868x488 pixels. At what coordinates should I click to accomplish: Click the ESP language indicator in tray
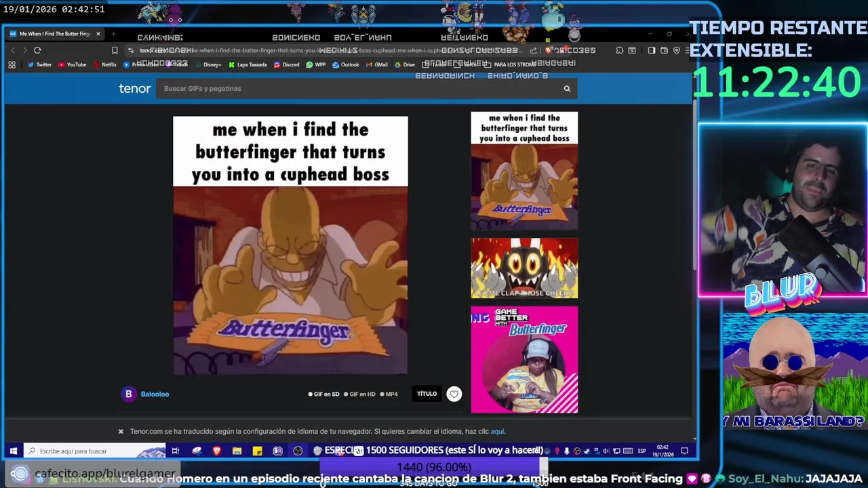point(642,451)
